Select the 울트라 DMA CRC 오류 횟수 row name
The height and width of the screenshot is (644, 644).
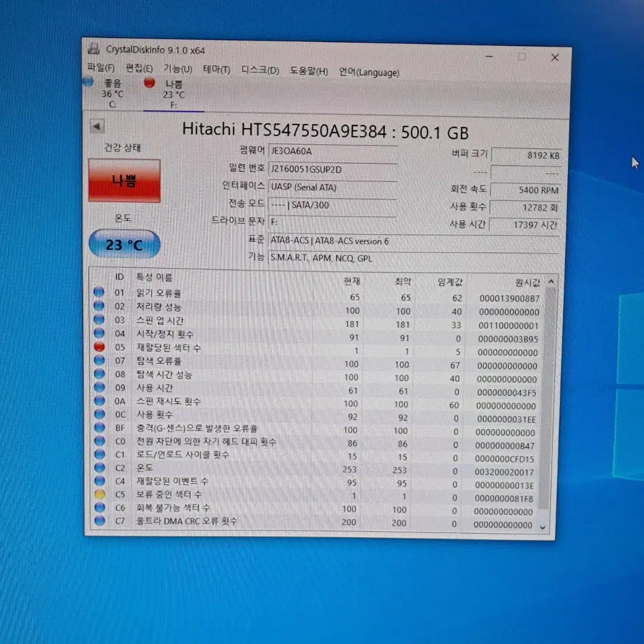click(187, 521)
